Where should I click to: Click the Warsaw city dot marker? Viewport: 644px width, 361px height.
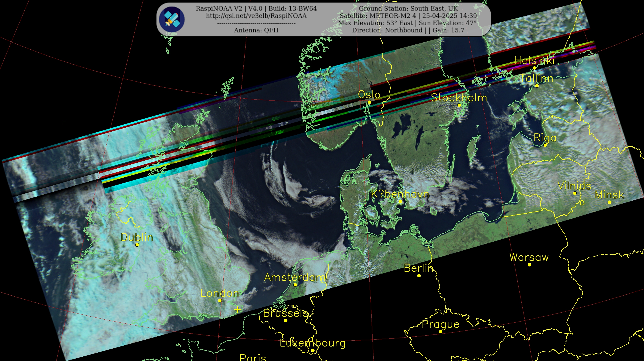point(529,265)
